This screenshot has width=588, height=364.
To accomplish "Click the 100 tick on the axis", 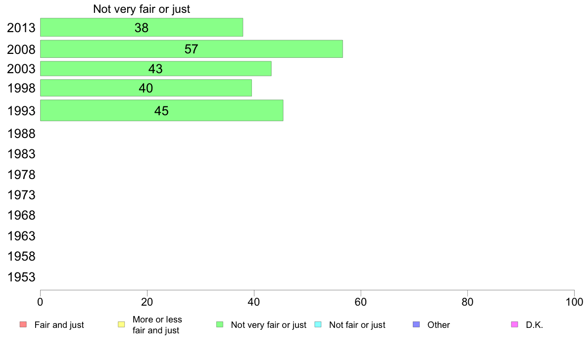I will click(574, 302).
